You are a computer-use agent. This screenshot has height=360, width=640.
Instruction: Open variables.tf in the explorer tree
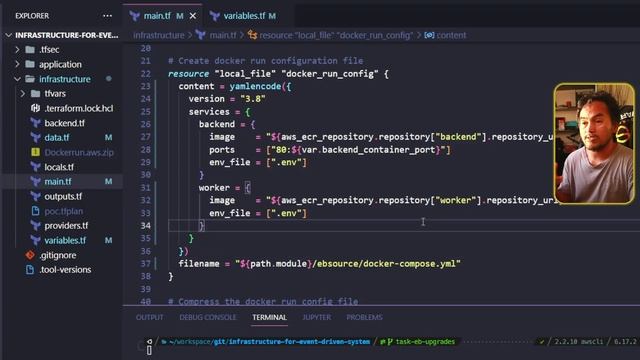click(65, 240)
